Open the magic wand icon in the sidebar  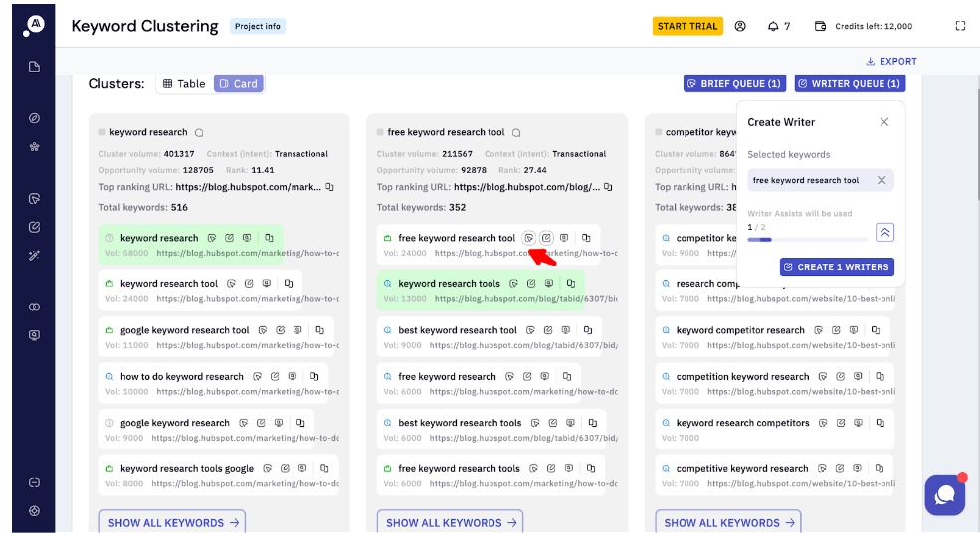click(35, 255)
